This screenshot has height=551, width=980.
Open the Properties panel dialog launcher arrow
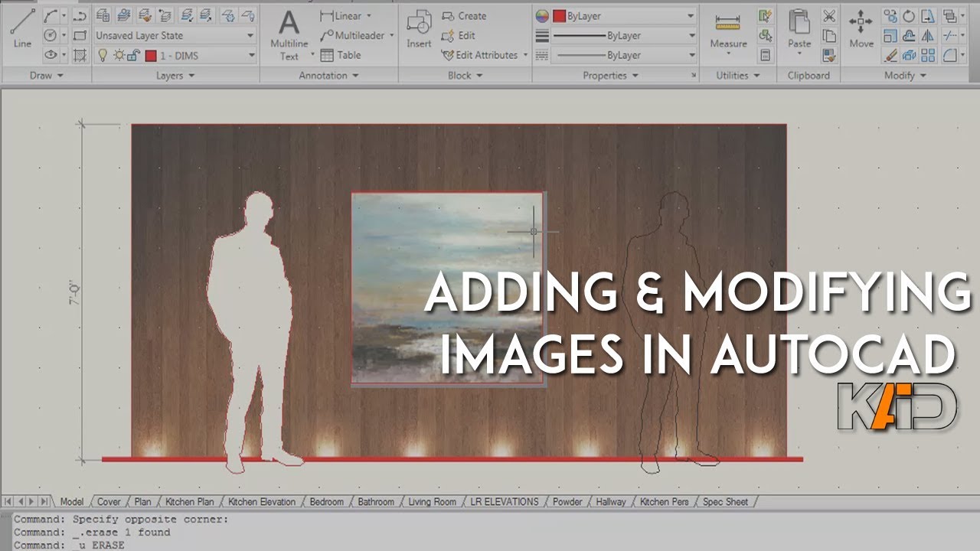(x=694, y=75)
